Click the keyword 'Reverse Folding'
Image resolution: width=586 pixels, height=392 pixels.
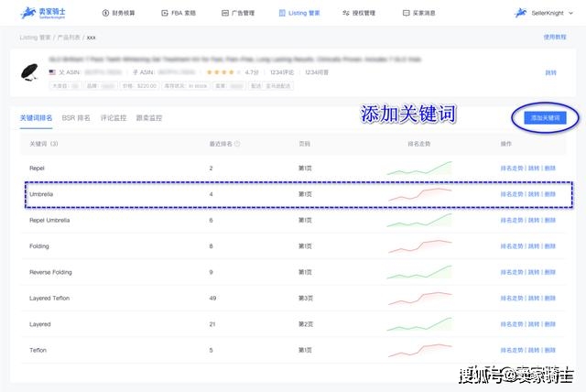[x=50, y=272]
